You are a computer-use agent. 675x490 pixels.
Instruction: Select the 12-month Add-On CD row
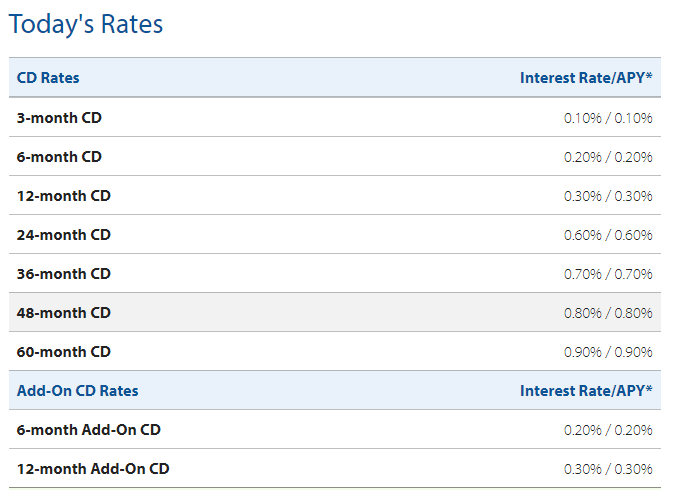pyautogui.click(x=335, y=468)
